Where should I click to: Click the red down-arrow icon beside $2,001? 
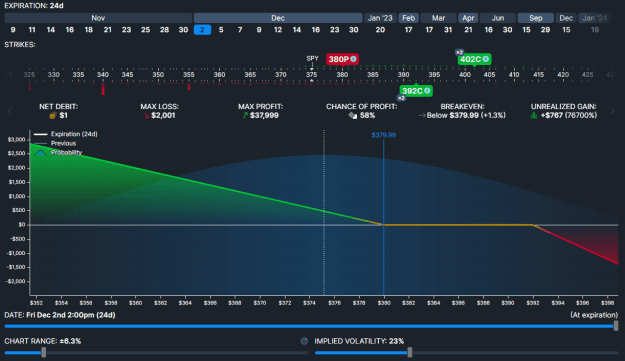(147, 116)
